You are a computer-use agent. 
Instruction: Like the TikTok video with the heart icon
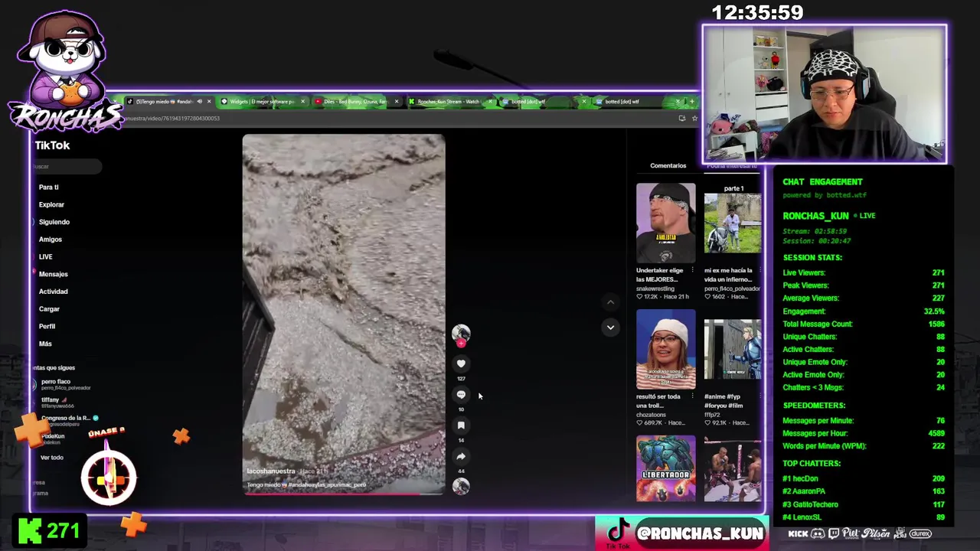click(x=461, y=364)
